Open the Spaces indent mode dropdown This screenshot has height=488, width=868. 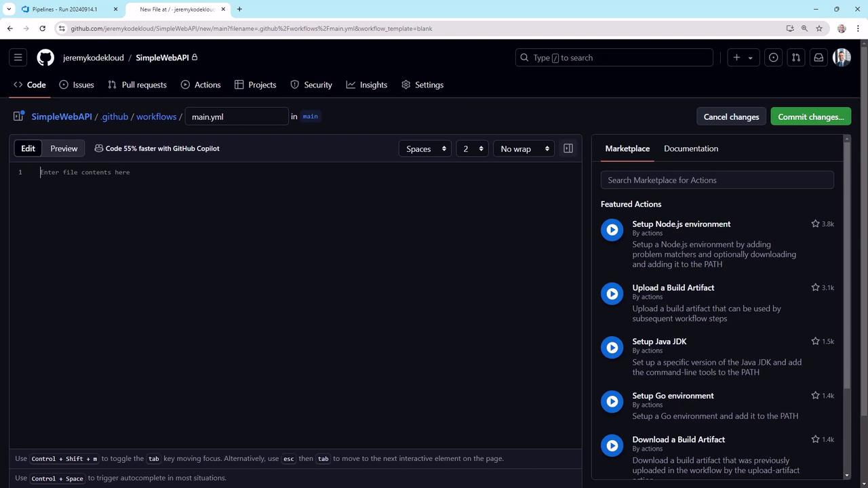tap(425, 148)
